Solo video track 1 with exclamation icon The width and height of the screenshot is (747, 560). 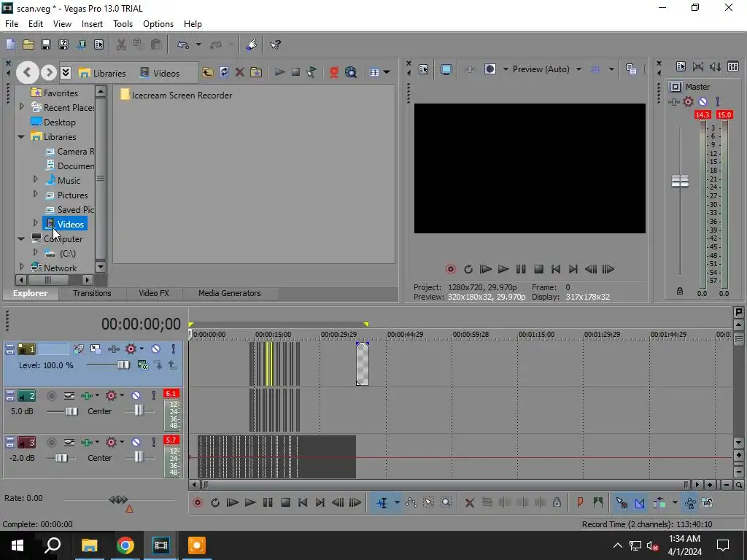(174, 349)
